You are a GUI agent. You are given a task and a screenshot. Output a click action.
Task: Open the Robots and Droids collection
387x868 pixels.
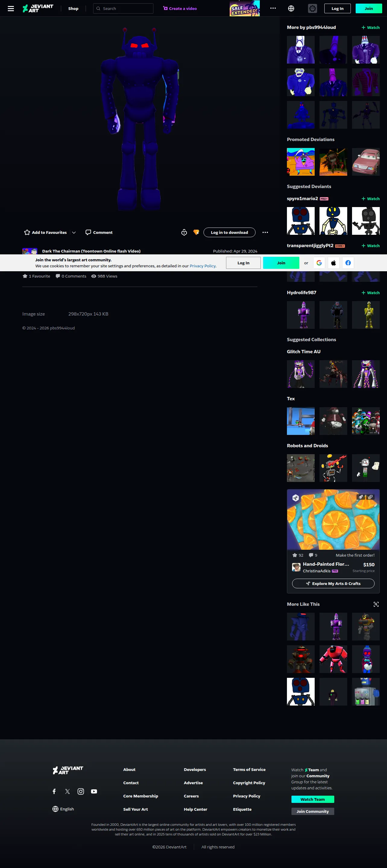(x=307, y=446)
